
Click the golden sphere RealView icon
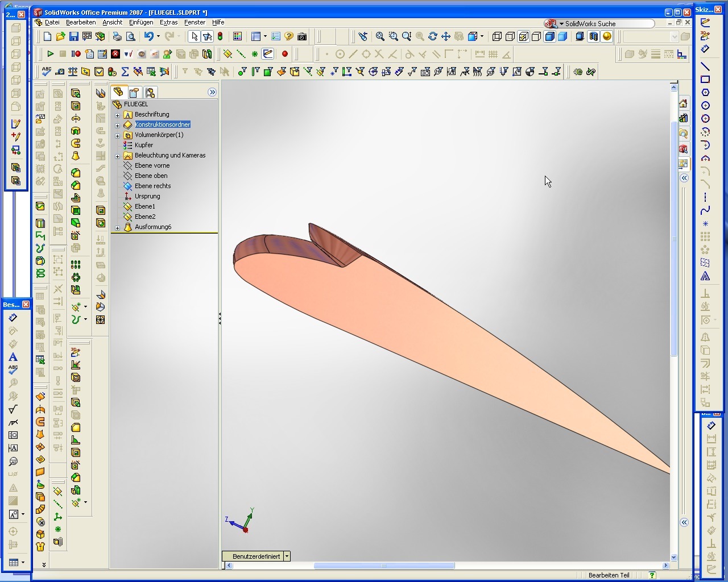607,36
